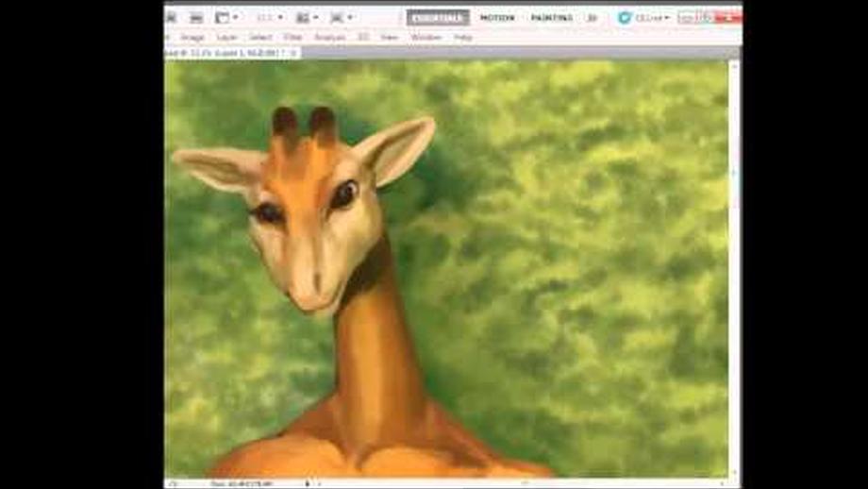This screenshot has height=489, width=868.
Task: Open the Help menu
Action: [x=463, y=37]
